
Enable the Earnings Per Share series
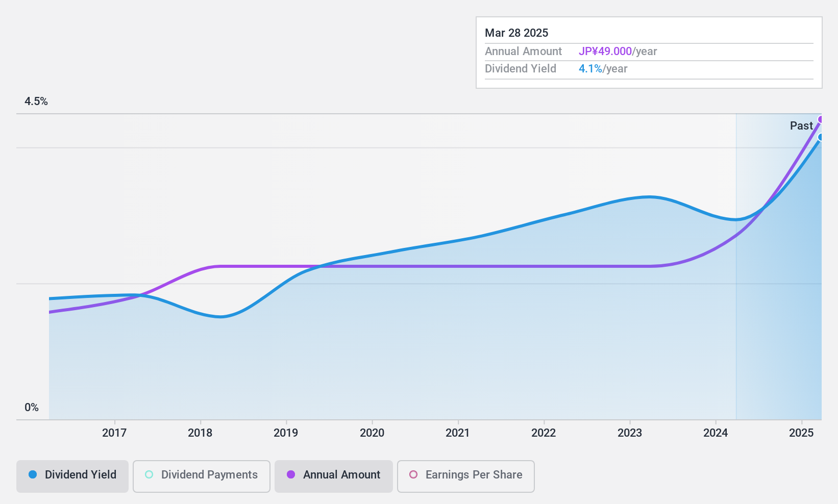[466, 476]
